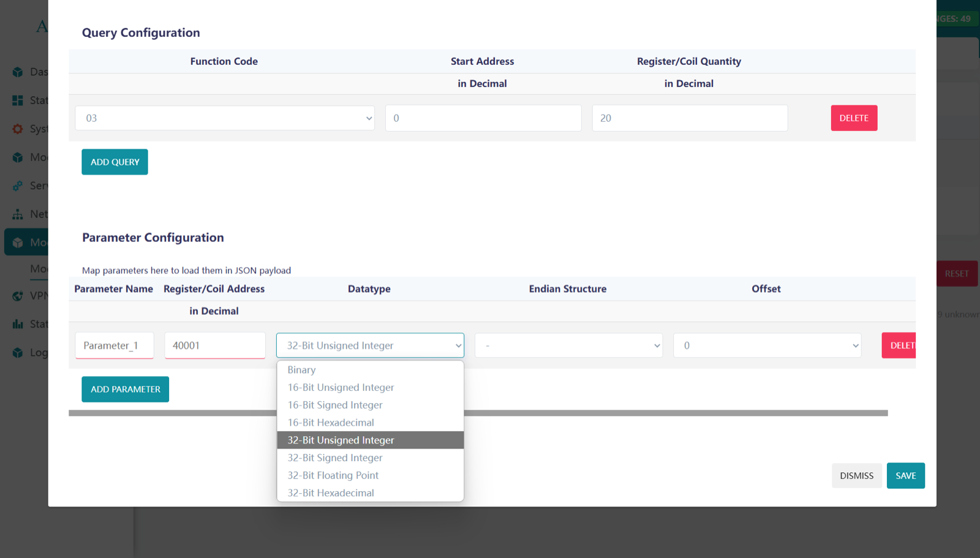Screen dimensions: 980x558
Task: Open the Modbus sub-menu item
Action: (x=39, y=268)
